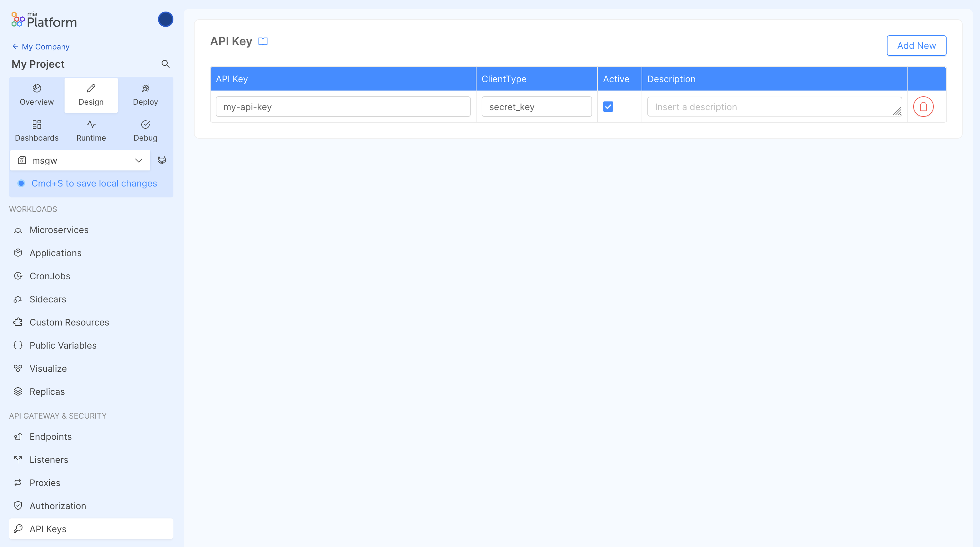Image resolution: width=980 pixels, height=547 pixels.
Task: Expand the Replicas section
Action: click(47, 391)
